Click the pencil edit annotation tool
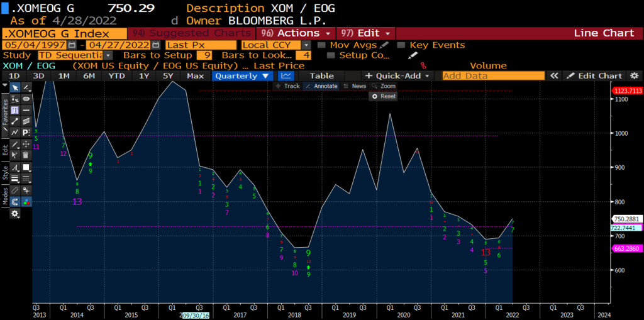Screen dimensions: 644x320 click(15, 144)
